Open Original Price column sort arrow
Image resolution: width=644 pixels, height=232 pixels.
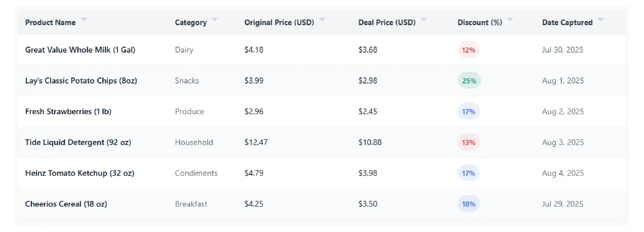tap(322, 20)
